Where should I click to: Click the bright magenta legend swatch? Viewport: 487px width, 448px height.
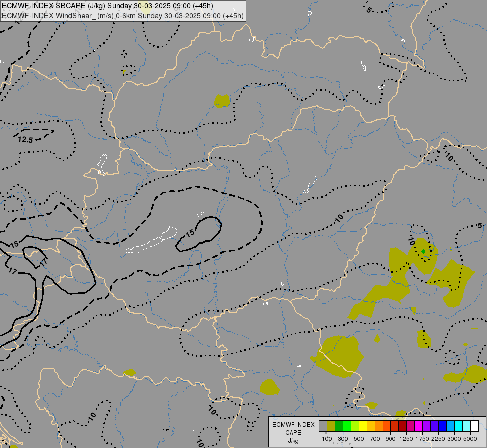tap(419, 426)
